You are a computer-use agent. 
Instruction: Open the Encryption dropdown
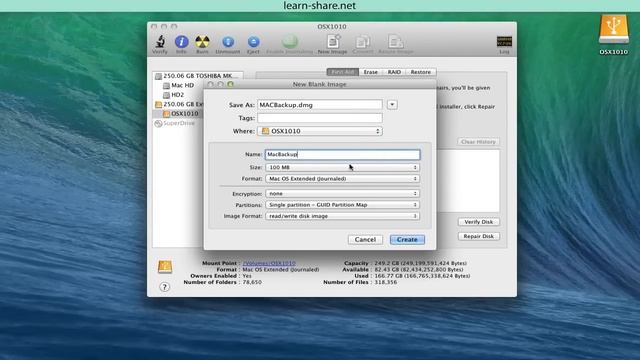click(x=342, y=193)
